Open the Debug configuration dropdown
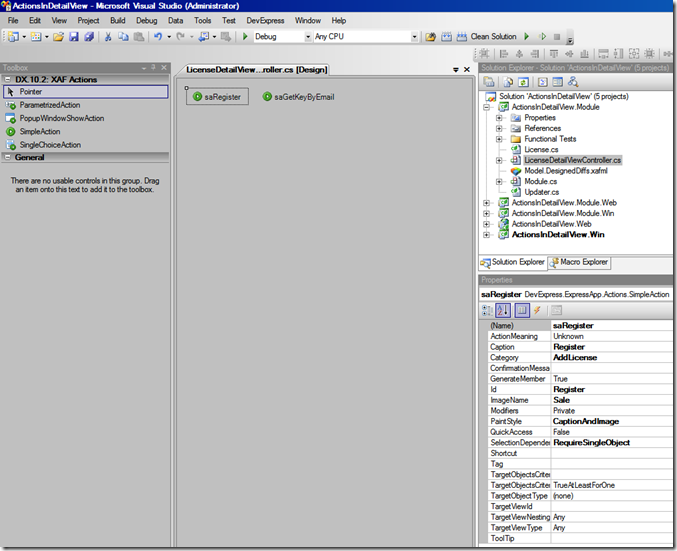The height and width of the screenshot is (551, 677). coord(308,37)
